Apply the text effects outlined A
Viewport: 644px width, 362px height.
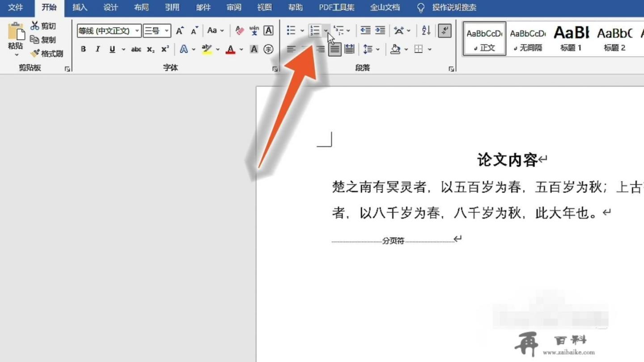pyautogui.click(x=184, y=49)
